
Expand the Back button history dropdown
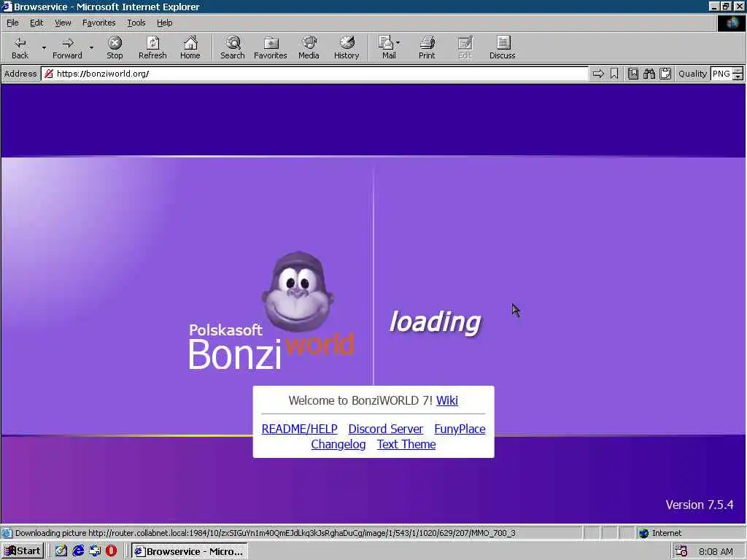click(x=44, y=47)
